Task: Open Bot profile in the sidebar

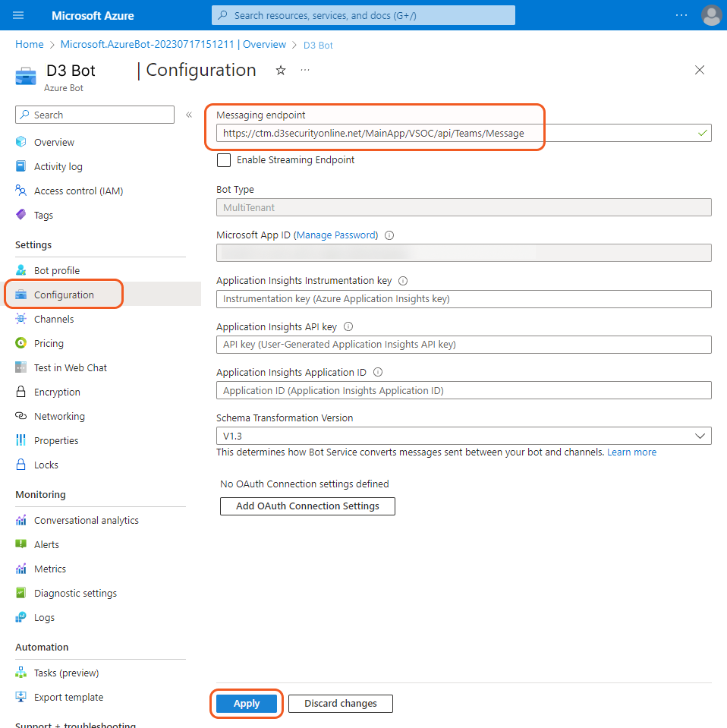Action: [x=57, y=270]
